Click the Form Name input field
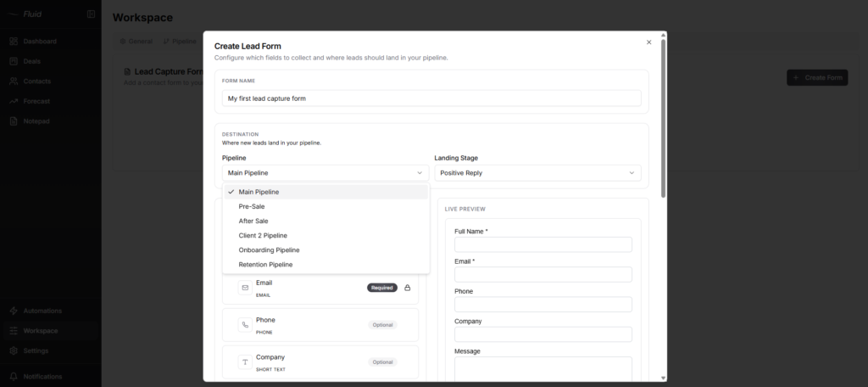This screenshot has width=868, height=387. pyautogui.click(x=431, y=98)
